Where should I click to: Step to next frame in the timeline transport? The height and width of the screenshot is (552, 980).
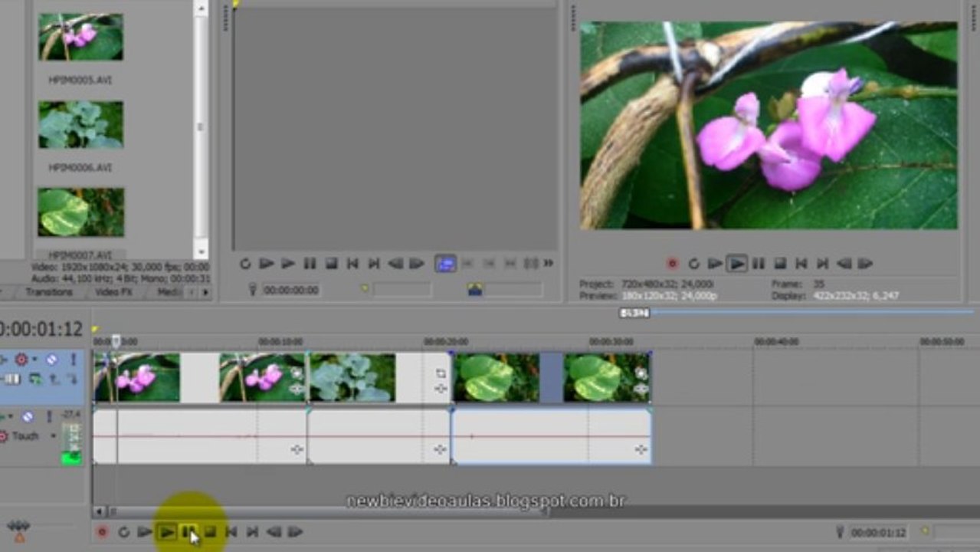[295, 531]
